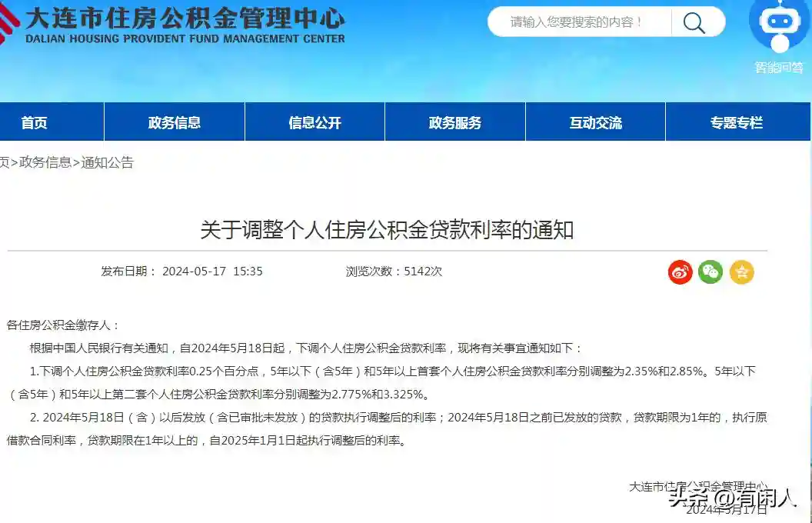Image resolution: width=812 pixels, height=523 pixels.
Task: Go to 首页 in navigation bar
Action: [35, 122]
